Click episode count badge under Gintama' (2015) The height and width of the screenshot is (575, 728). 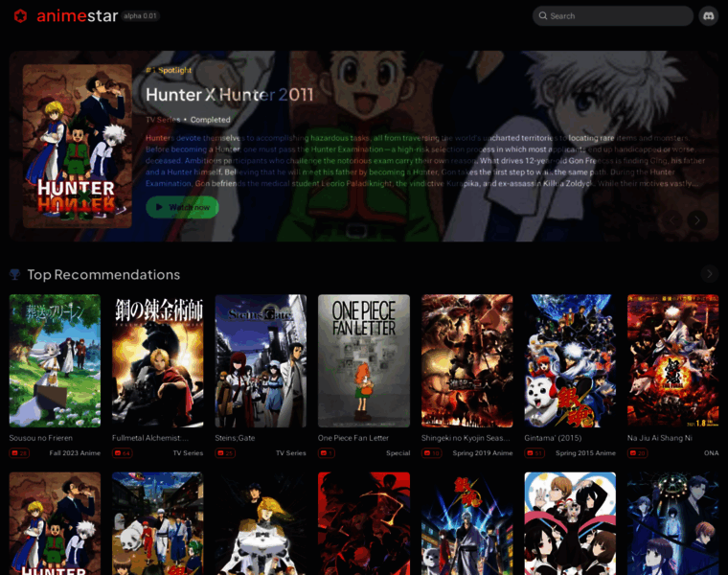[535, 453]
